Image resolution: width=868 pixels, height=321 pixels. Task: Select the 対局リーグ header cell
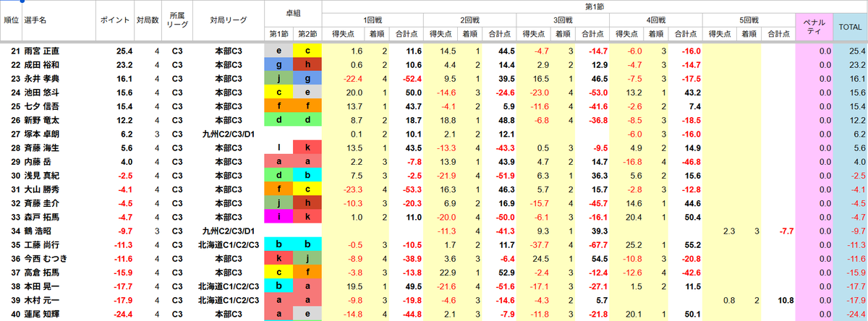pos(228,22)
